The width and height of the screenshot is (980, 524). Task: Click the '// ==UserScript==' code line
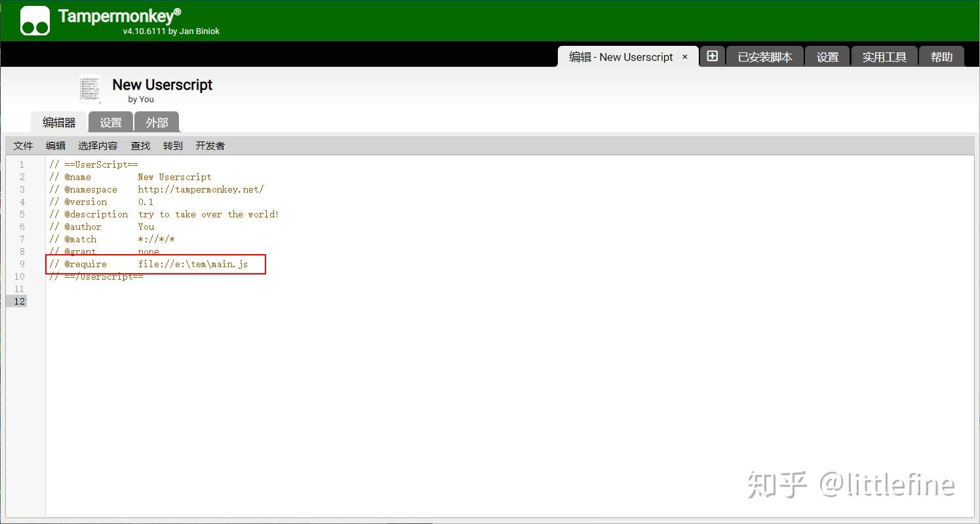(94, 164)
